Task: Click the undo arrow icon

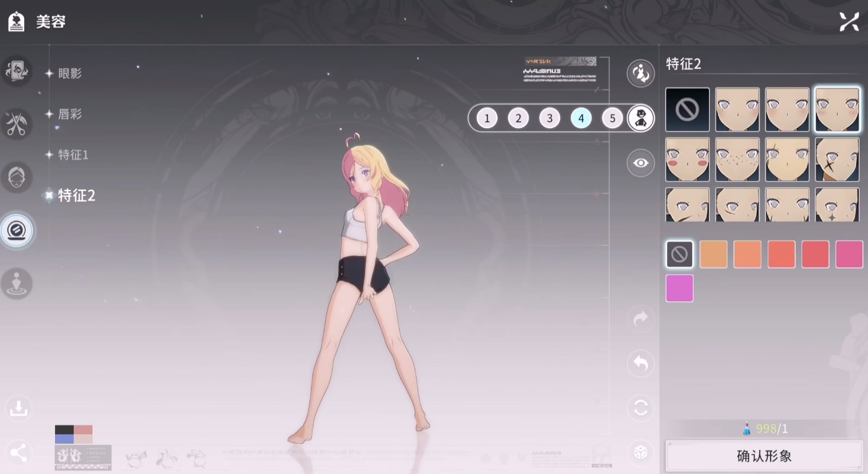Action: pyautogui.click(x=640, y=363)
